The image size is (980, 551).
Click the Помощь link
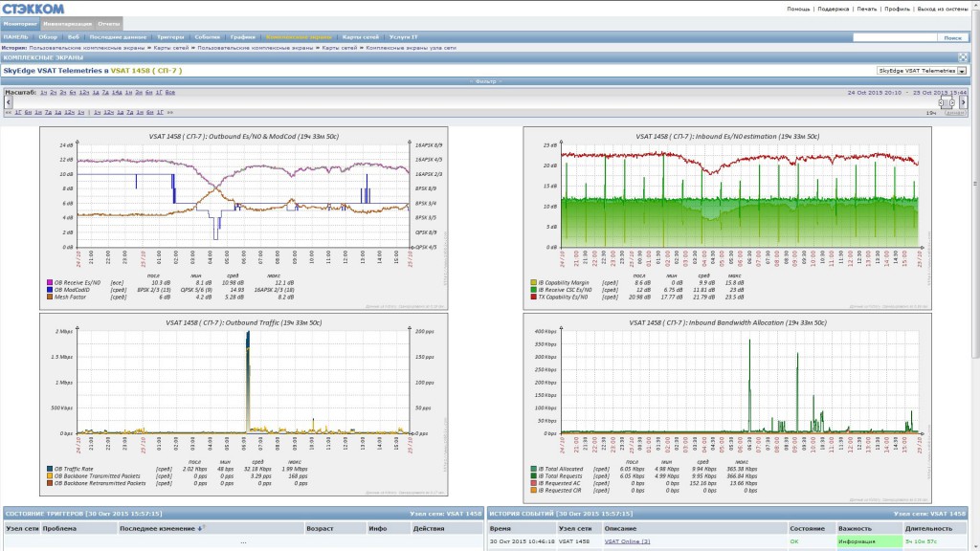798,9
